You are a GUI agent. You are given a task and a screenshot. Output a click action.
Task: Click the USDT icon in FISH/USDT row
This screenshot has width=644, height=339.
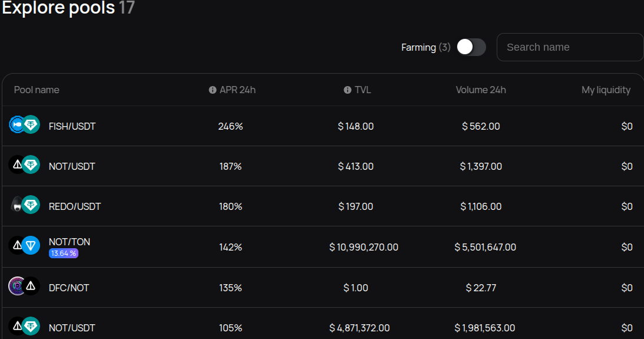tap(31, 125)
